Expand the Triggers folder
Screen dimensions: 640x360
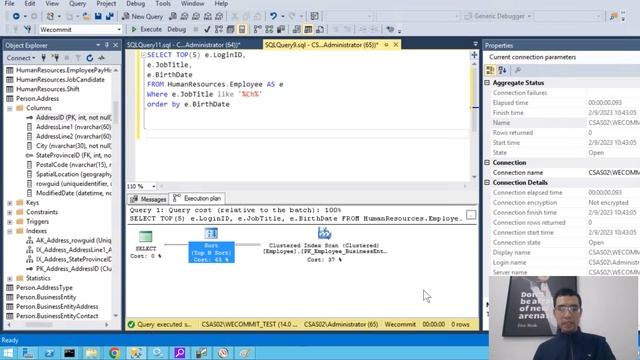click(10, 222)
